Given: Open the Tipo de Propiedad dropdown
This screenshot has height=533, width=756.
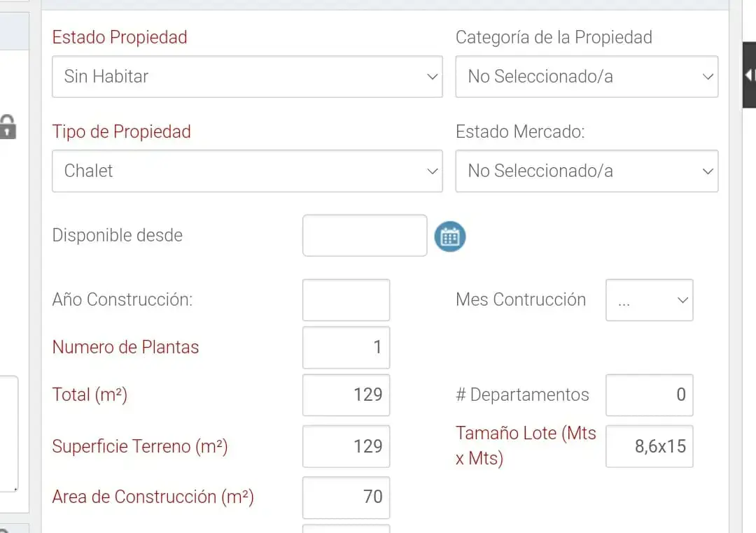Looking at the screenshot, I should 247,171.
